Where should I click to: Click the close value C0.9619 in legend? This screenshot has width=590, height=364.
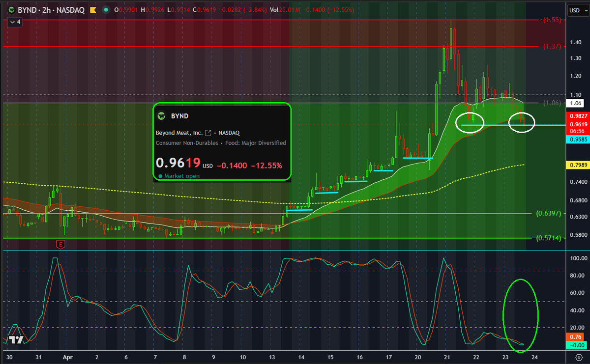pyautogui.click(x=204, y=10)
